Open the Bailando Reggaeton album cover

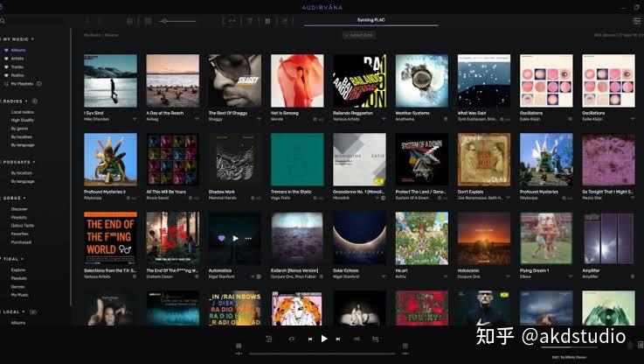click(359, 80)
